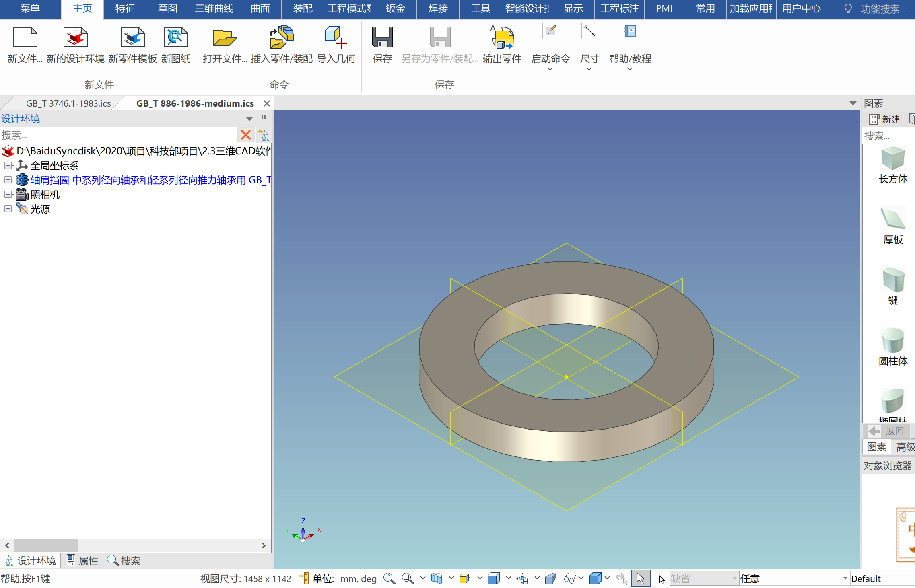Switch to the 装配 ribbon tab

pos(303,9)
